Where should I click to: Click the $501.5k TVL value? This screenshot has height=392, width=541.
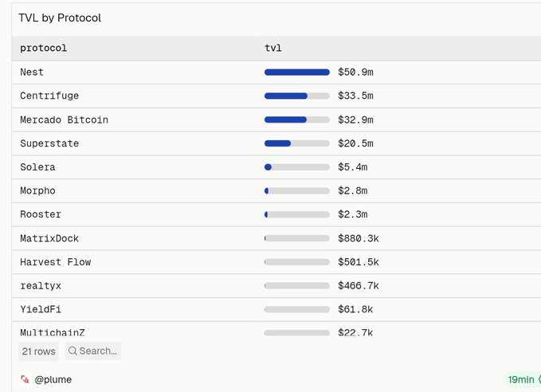359,262
